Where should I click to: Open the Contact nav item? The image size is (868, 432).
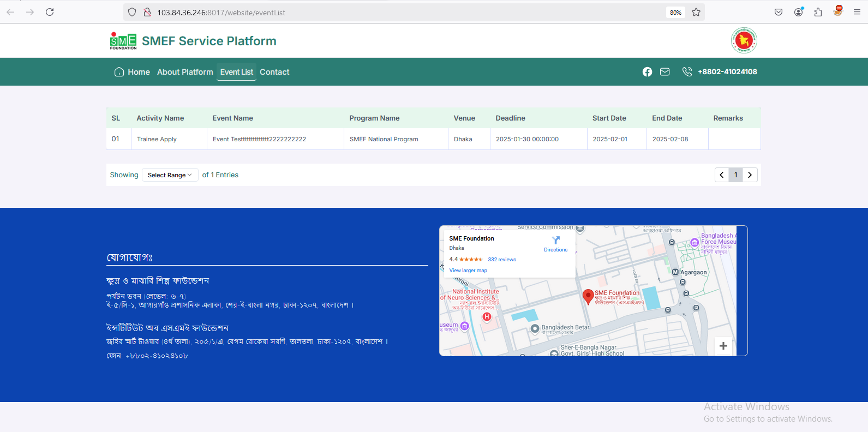coord(274,72)
